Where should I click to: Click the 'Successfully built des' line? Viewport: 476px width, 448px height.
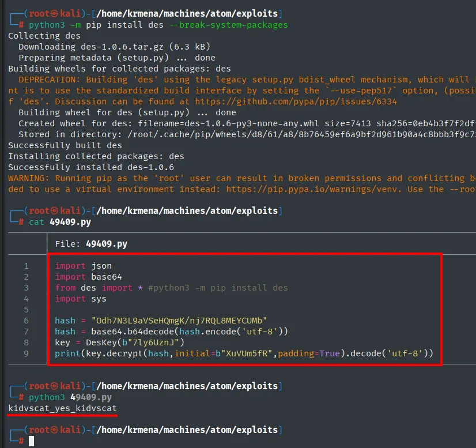[65, 145]
